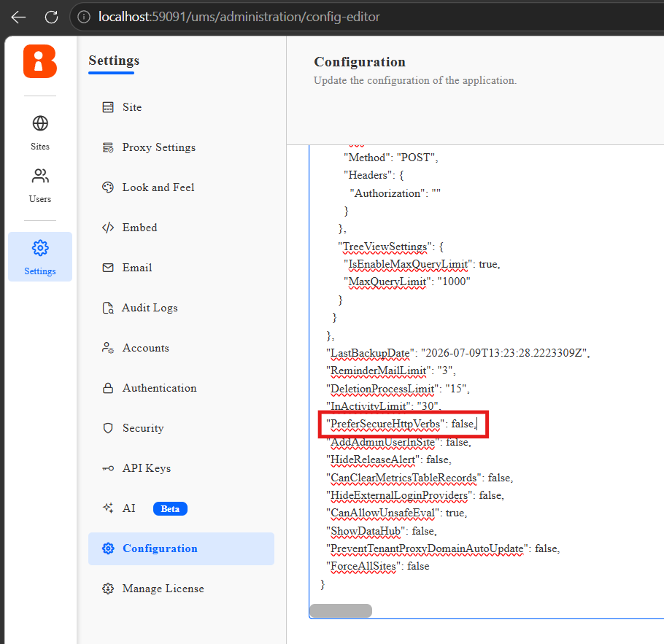Select Configuration menu item
The image size is (664, 644).
coord(181,548)
